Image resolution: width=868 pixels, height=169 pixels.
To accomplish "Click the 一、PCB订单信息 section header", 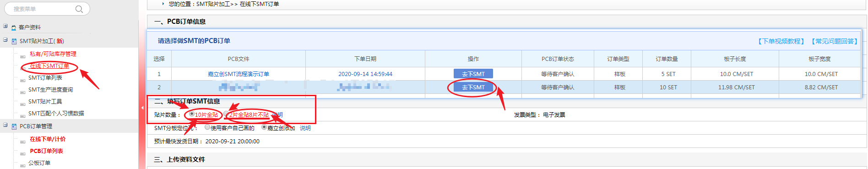I will 180,22.
